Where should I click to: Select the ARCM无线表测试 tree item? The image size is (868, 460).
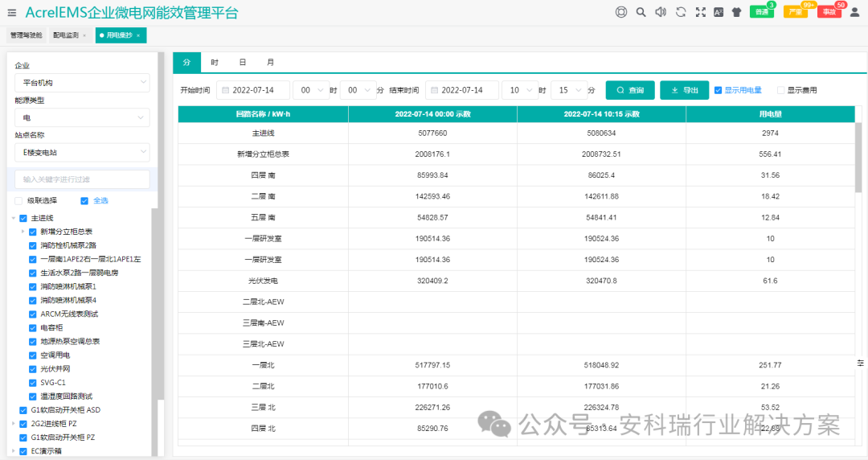pos(69,314)
